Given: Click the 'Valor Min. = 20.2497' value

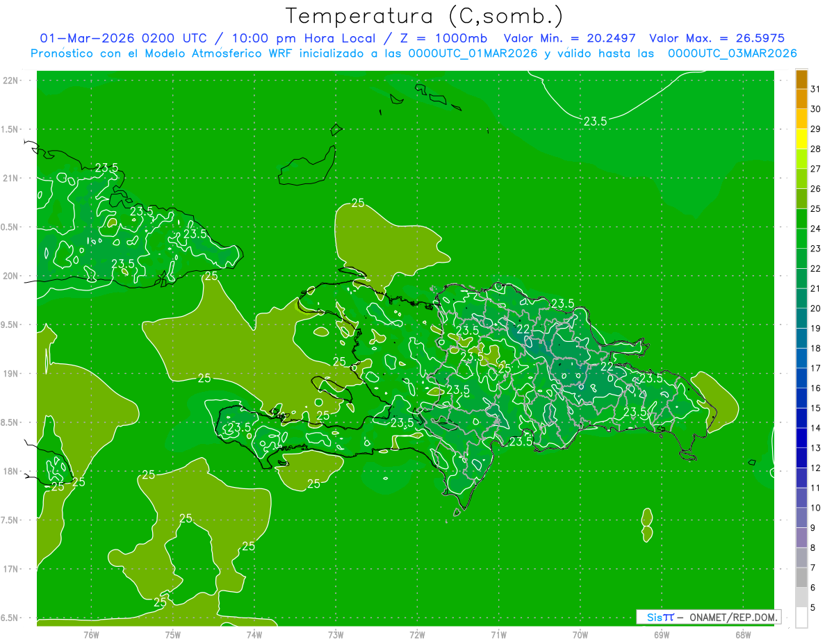Looking at the screenshot, I should 569,38.
